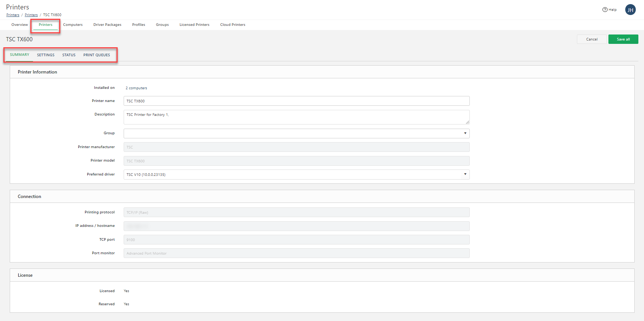Navigate to Driver Packages
Screen dimensions: 644x321
pos(107,25)
